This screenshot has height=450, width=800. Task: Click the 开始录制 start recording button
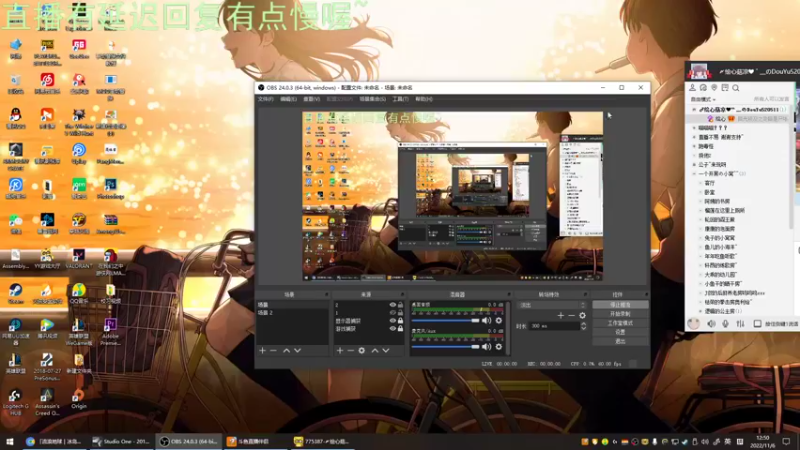pos(620,314)
